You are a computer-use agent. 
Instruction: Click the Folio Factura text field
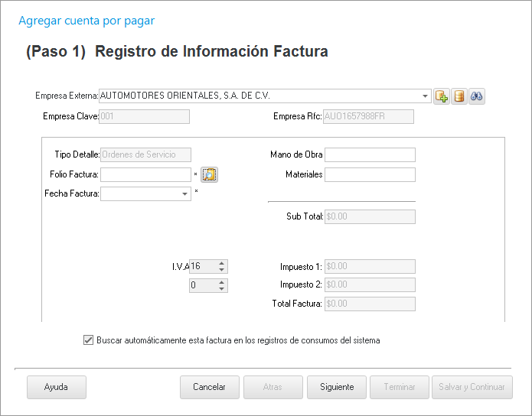tap(145, 175)
